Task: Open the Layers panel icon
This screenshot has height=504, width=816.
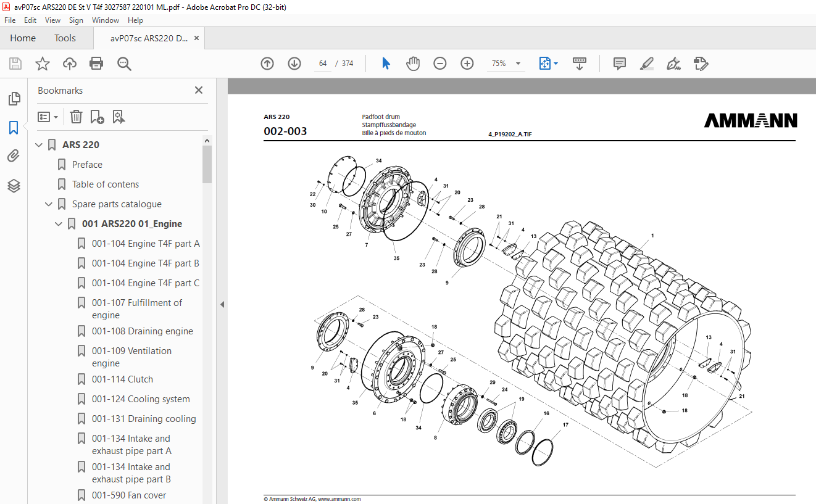Action: click(14, 186)
